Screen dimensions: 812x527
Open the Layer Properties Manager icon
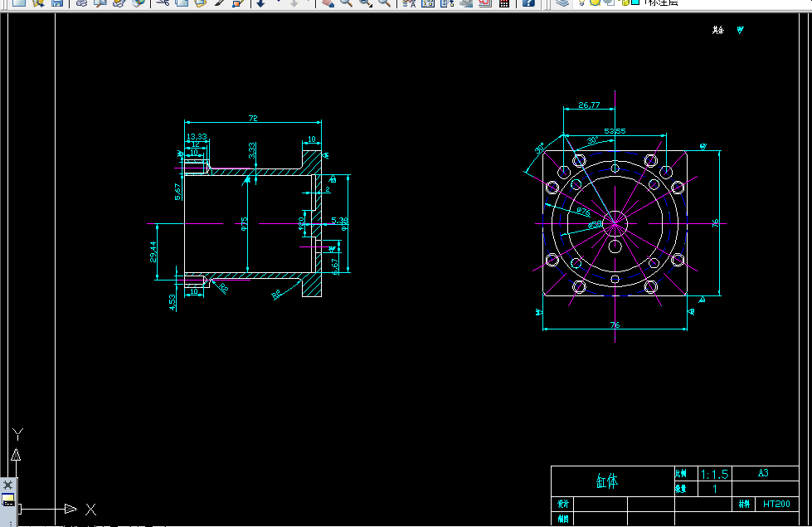[562, 2]
